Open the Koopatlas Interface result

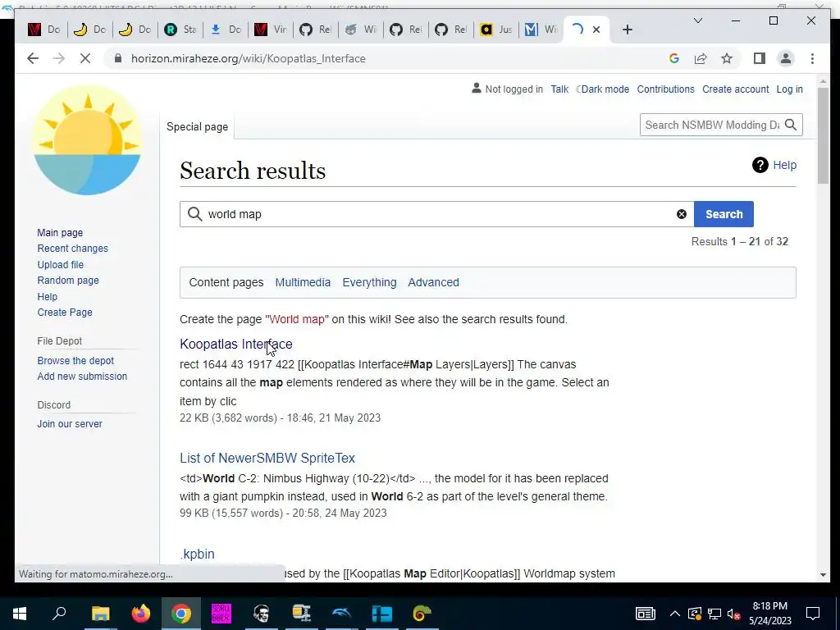pyautogui.click(x=235, y=344)
